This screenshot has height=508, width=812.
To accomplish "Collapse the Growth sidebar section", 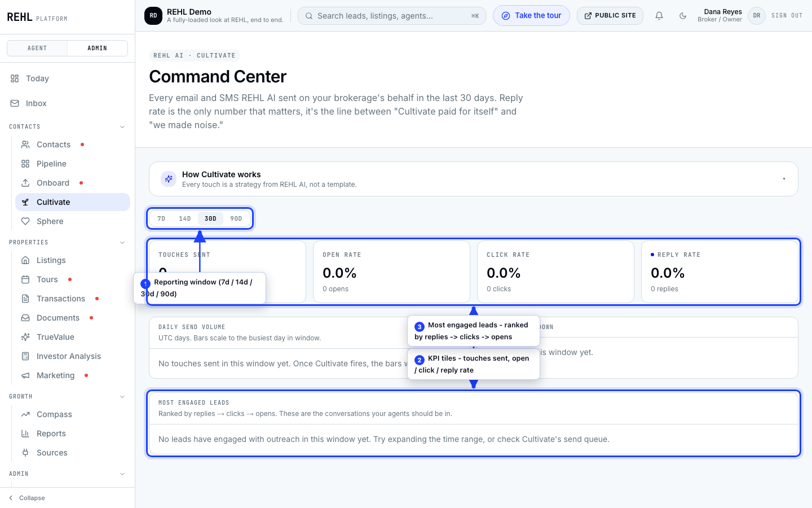I will click(122, 397).
